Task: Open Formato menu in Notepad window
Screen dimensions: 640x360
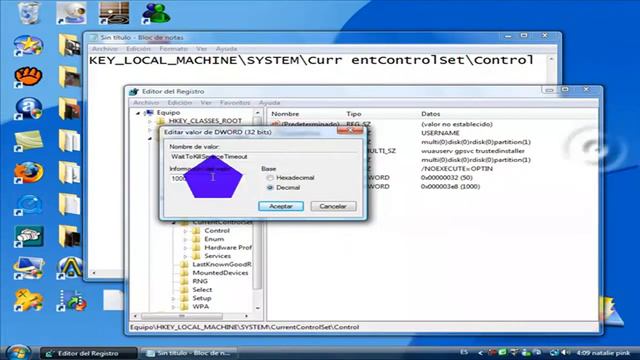Action: (x=173, y=49)
